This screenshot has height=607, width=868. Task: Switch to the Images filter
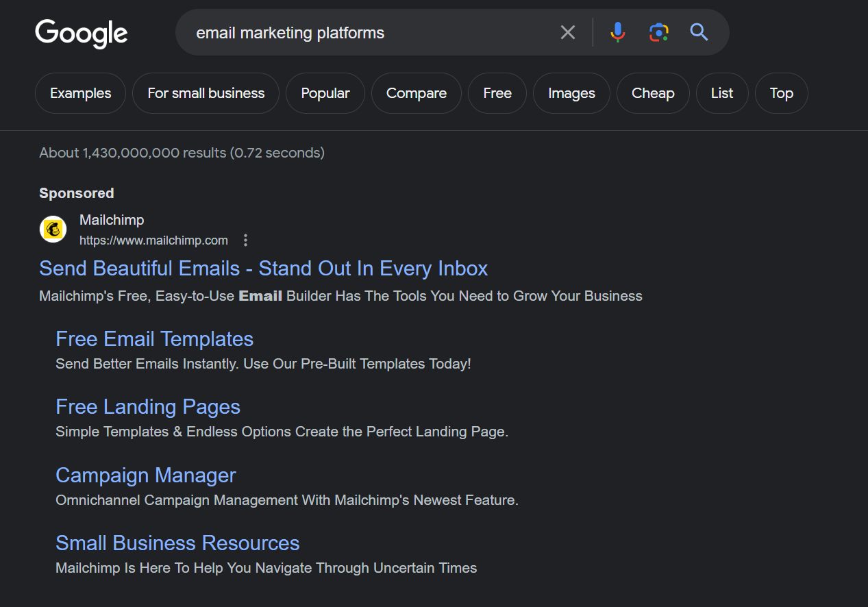click(x=571, y=93)
